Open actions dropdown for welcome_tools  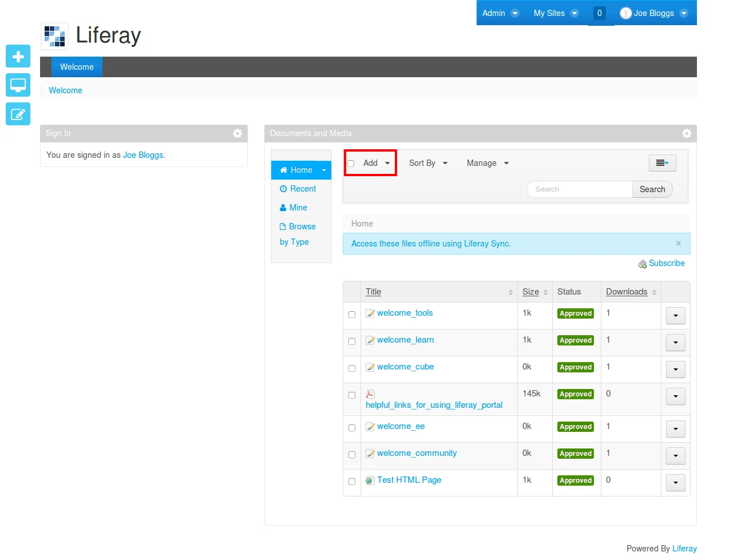coord(676,316)
